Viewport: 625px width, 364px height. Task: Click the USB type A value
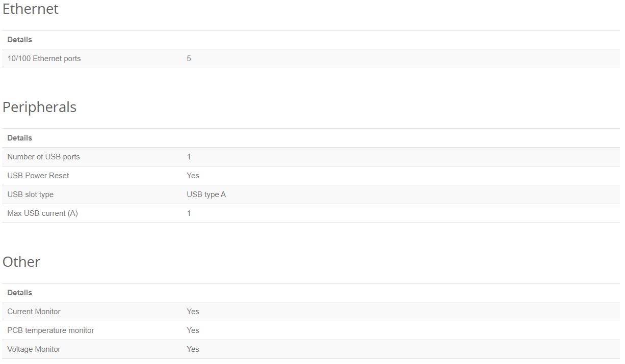206,194
